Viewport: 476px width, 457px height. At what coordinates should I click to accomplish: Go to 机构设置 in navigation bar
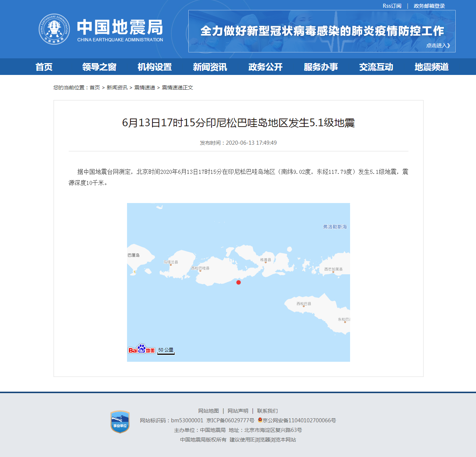[x=155, y=67]
